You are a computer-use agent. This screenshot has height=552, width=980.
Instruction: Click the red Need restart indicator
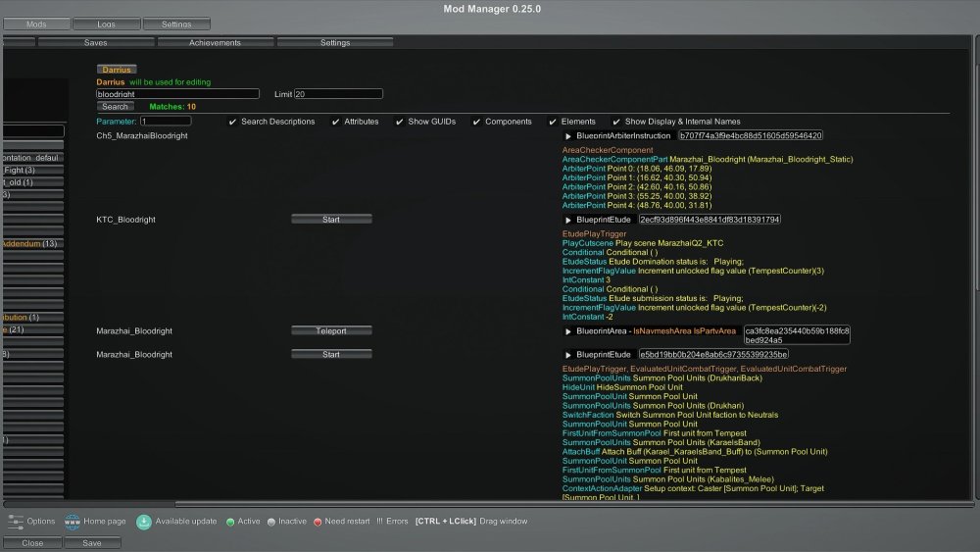(318, 522)
